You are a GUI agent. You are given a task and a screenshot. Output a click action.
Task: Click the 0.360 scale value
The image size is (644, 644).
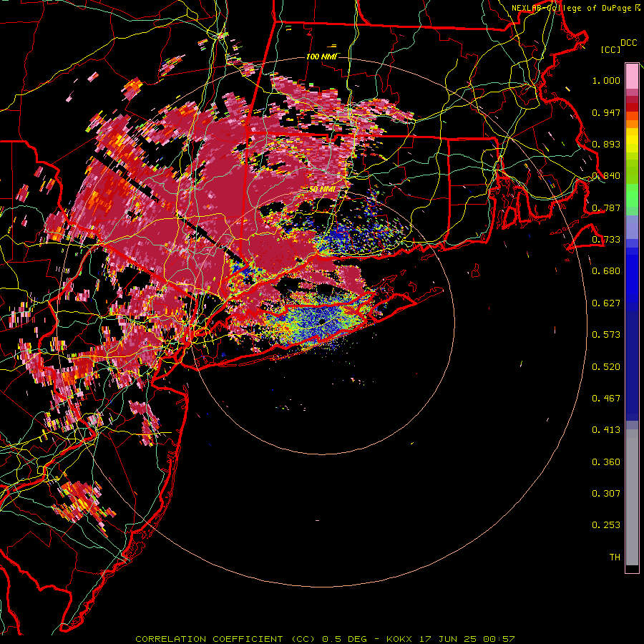pos(606,462)
